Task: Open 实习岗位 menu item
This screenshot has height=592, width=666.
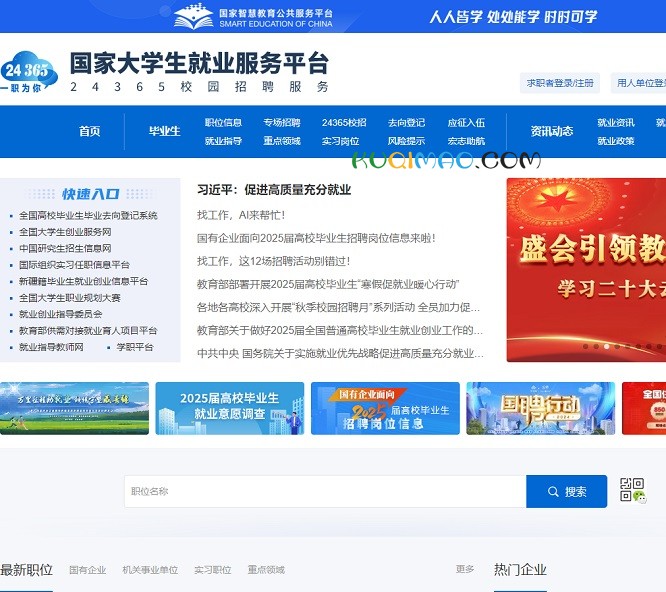Action: 341,141
